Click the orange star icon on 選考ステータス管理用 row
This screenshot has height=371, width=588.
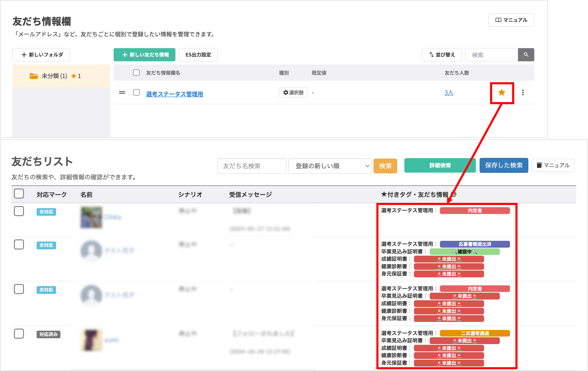(x=502, y=93)
